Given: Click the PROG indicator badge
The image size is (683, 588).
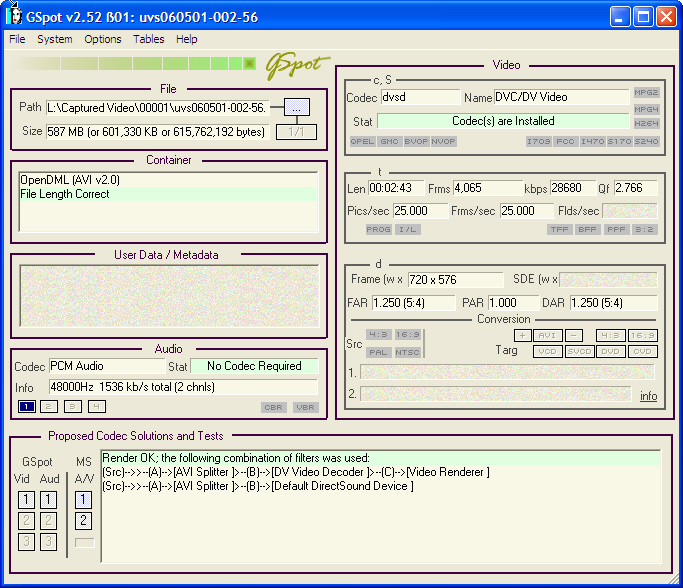Looking at the screenshot, I should coord(379,229).
